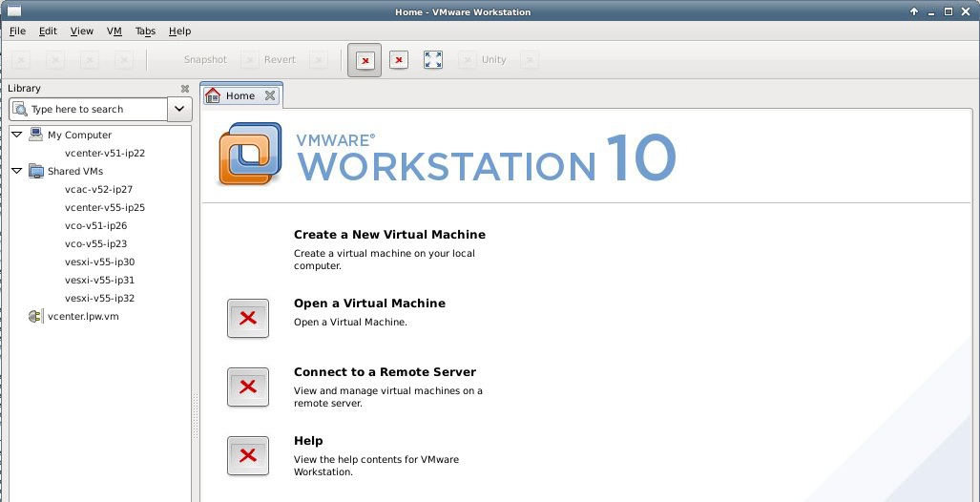
Task: Open the VM menu
Action: (115, 31)
